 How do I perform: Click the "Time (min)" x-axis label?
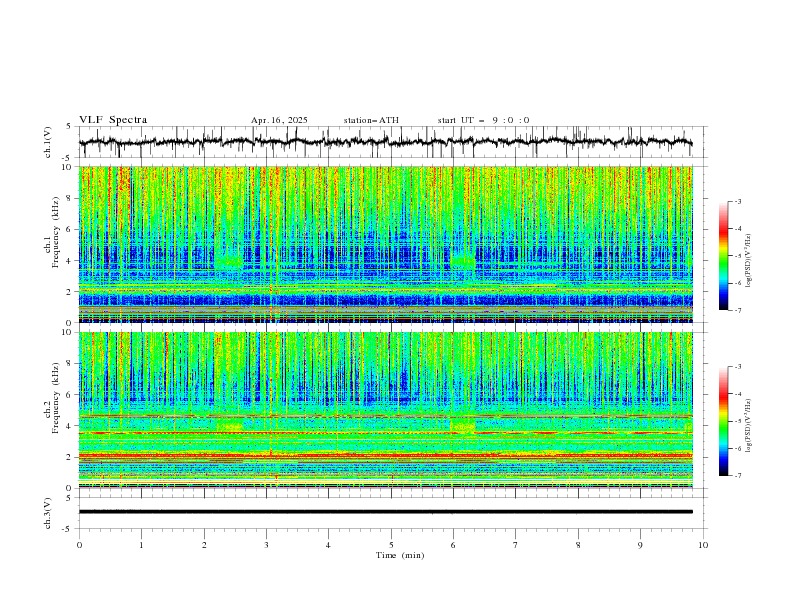point(400,555)
